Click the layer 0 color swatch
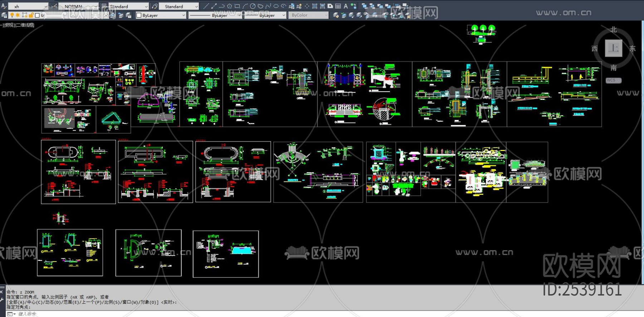The height and width of the screenshot is (317, 644). (37, 15)
